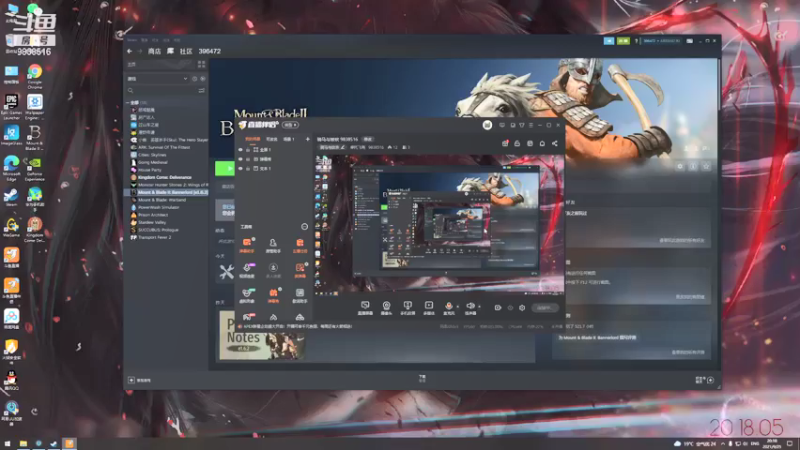Select Stardew Valley in Steam library

152,222
